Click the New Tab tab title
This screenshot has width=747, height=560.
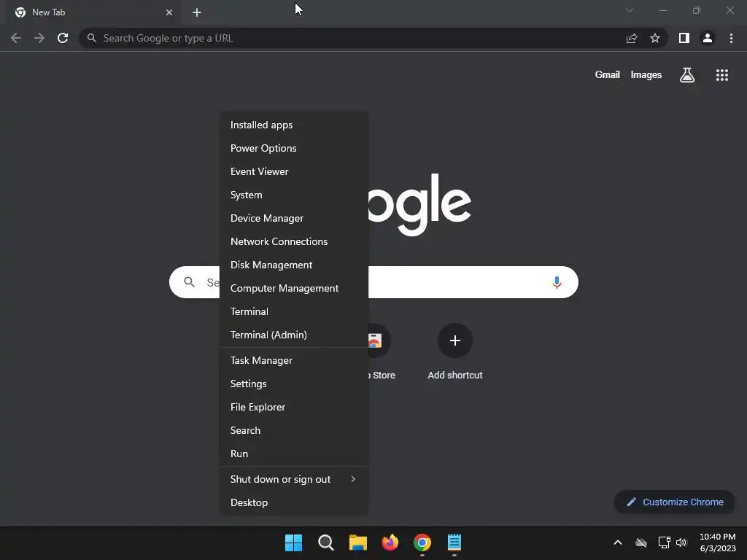pos(49,12)
